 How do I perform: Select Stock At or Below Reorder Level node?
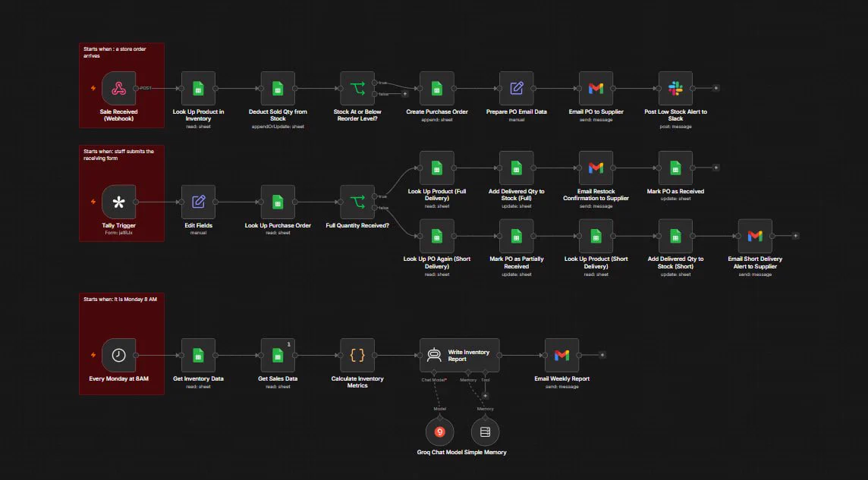point(357,89)
